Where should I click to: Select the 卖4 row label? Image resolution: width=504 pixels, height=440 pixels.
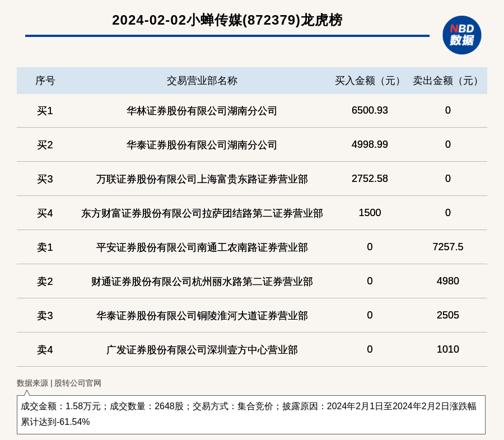point(45,350)
